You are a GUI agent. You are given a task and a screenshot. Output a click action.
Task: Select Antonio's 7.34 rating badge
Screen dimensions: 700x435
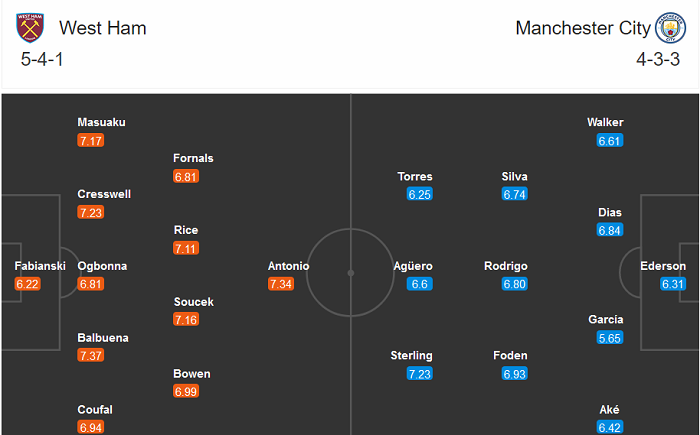pos(281,285)
